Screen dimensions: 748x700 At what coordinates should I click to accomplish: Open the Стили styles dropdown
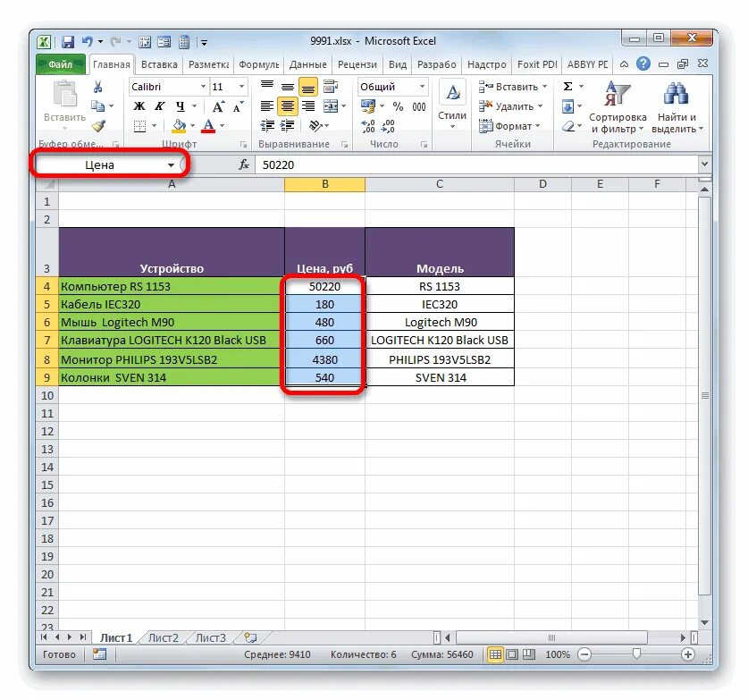pyautogui.click(x=452, y=105)
